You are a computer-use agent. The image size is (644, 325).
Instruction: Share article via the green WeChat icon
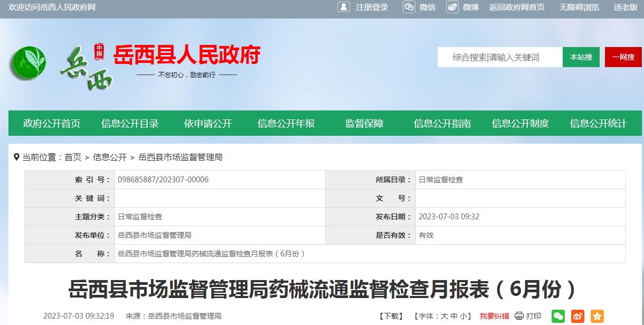pos(558,316)
